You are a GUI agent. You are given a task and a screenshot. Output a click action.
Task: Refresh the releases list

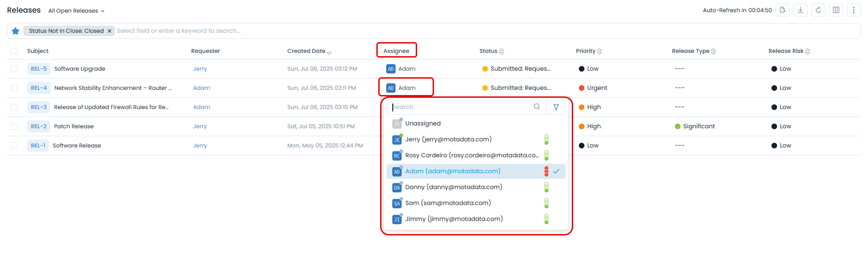pos(818,10)
